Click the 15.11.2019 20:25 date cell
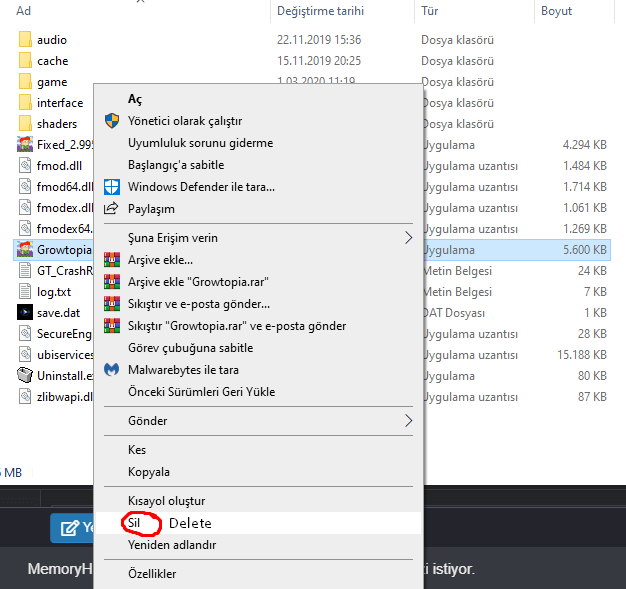Screen dimensions: 626x589 [x=319, y=61]
